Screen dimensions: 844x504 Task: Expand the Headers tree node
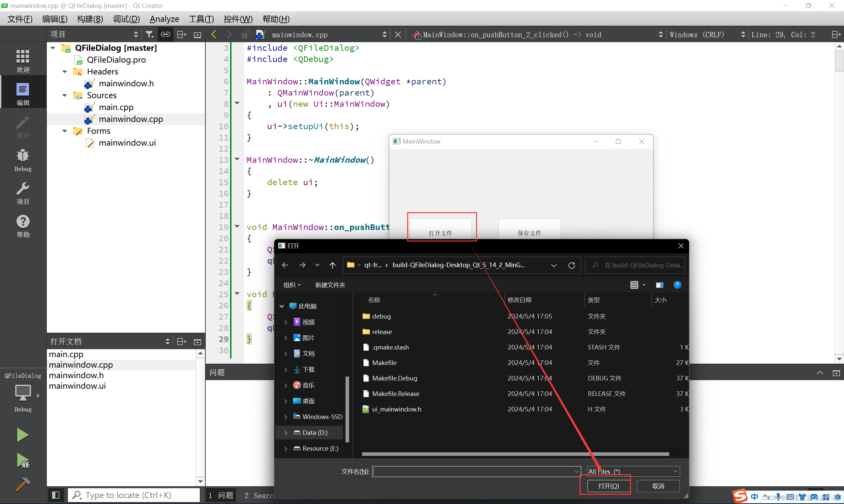[65, 71]
